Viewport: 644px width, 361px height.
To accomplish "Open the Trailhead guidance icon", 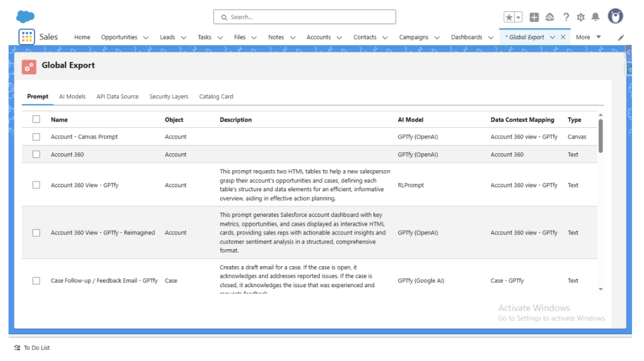I will [x=550, y=17].
